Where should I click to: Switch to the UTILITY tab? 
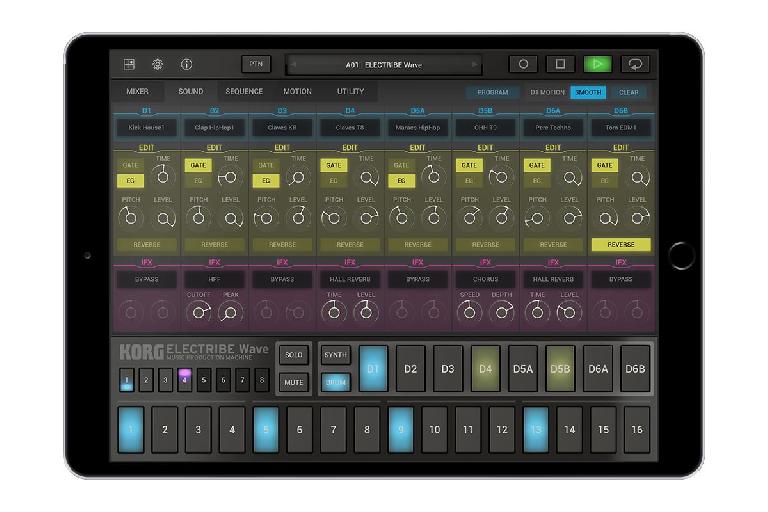click(x=350, y=92)
